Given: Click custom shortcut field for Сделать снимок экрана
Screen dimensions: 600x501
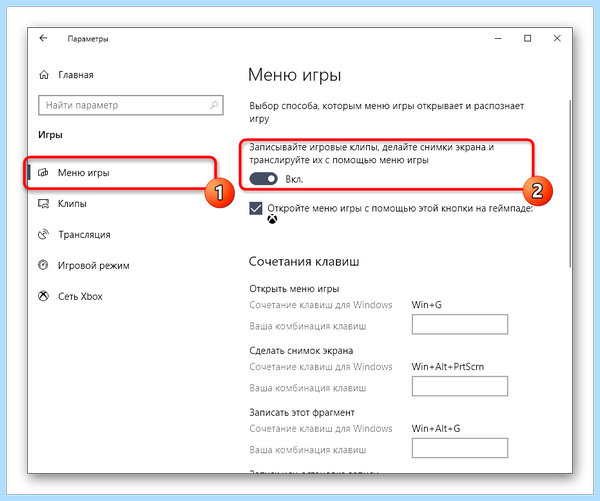Looking at the screenshot, I should tap(460, 386).
